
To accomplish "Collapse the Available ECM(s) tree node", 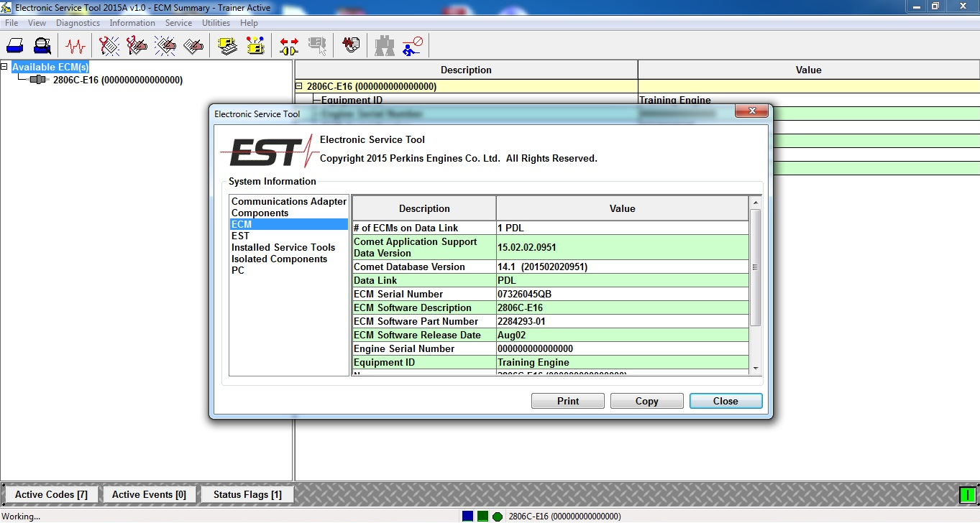I will pyautogui.click(x=4, y=67).
